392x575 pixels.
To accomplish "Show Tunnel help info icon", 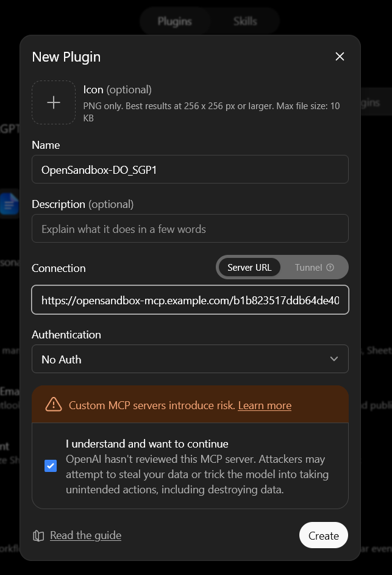I will point(330,267).
